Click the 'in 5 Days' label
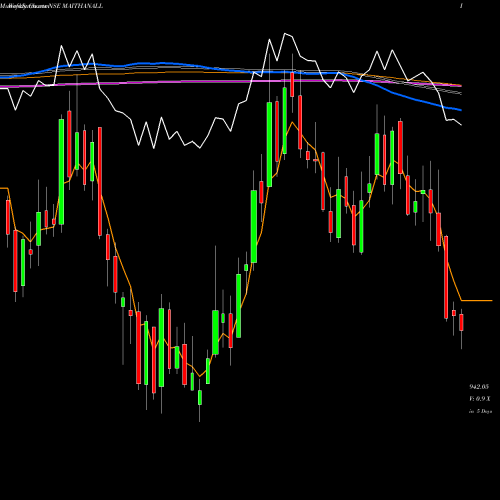 click(x=480, y=411)
